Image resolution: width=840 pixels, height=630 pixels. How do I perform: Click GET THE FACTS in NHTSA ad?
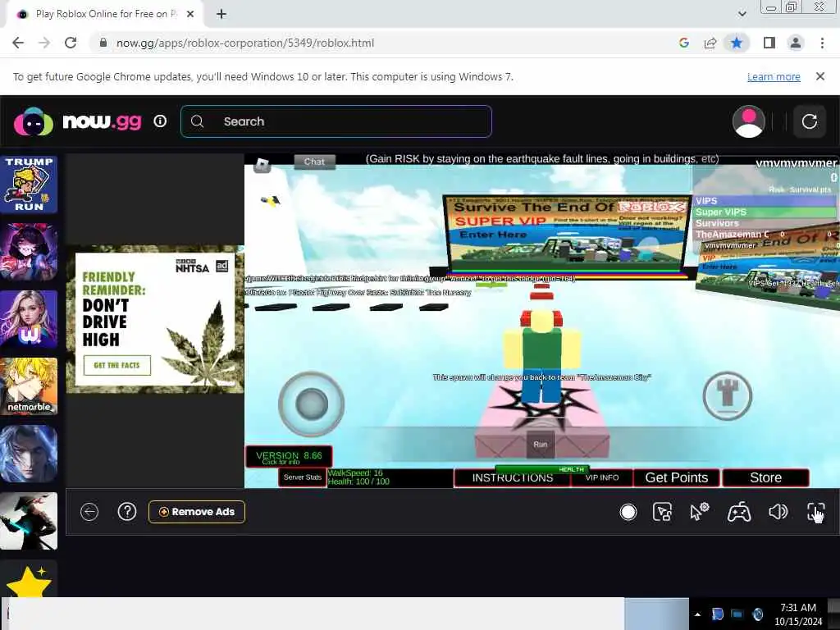(116, 365)
